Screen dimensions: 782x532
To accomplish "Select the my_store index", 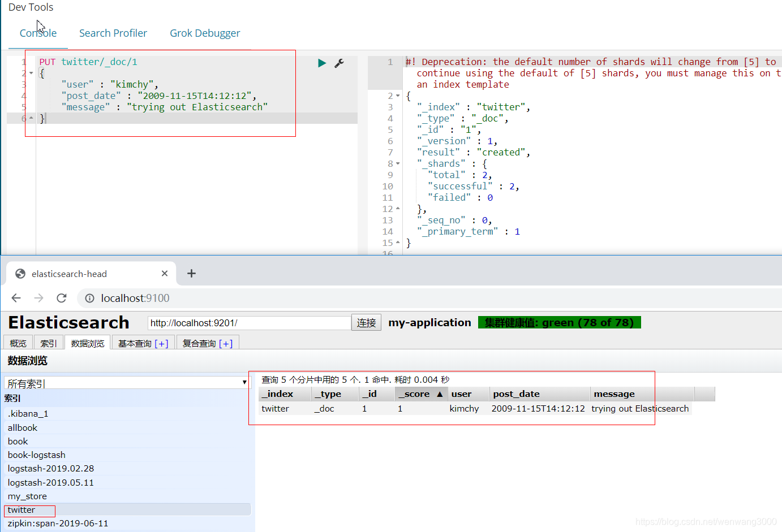I will (x=127, y=496).
